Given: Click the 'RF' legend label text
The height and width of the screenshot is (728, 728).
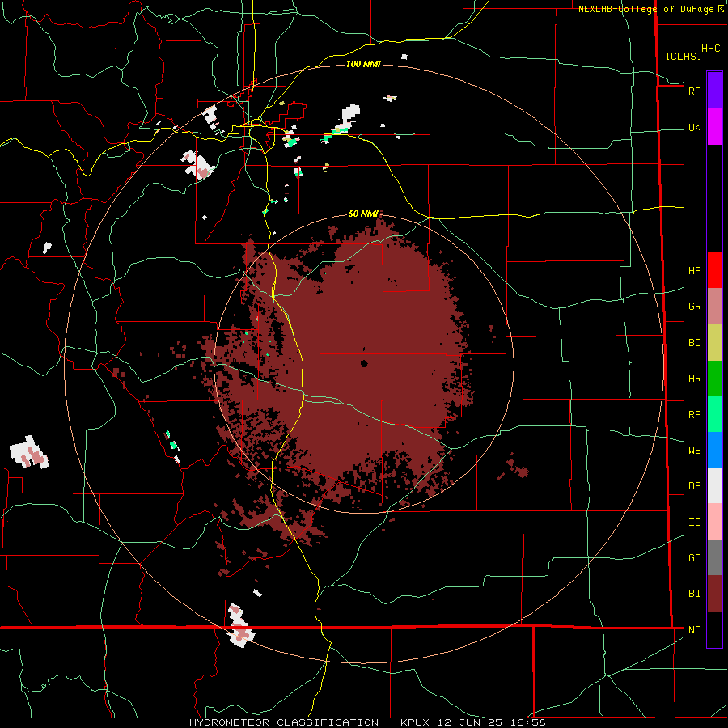Looking at the screenshot, I should click(694, 91).
